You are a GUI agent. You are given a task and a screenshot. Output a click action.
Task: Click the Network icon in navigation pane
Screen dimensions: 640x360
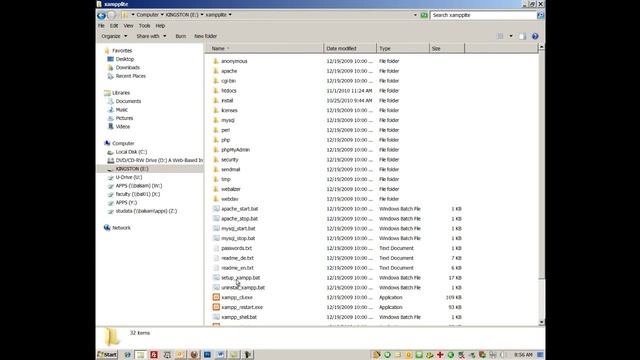point(107,227)
